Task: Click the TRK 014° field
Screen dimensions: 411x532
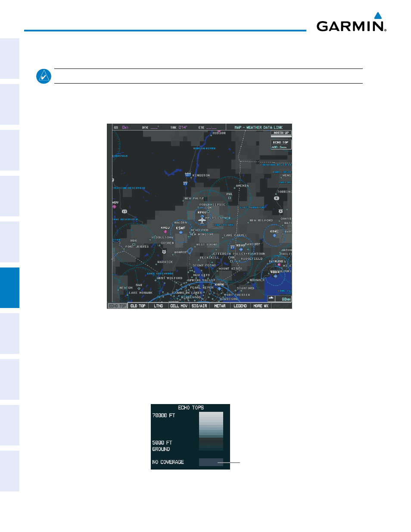Action: 179,128
